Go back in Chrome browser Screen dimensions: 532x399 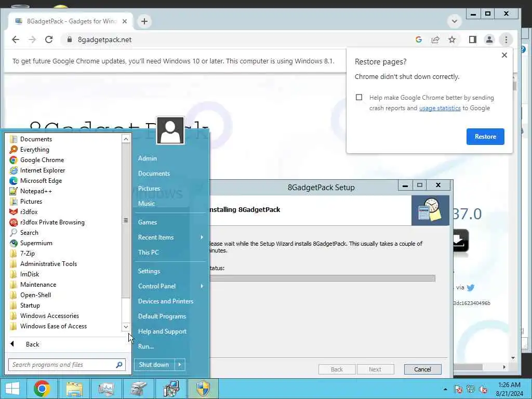click(16, 39)
